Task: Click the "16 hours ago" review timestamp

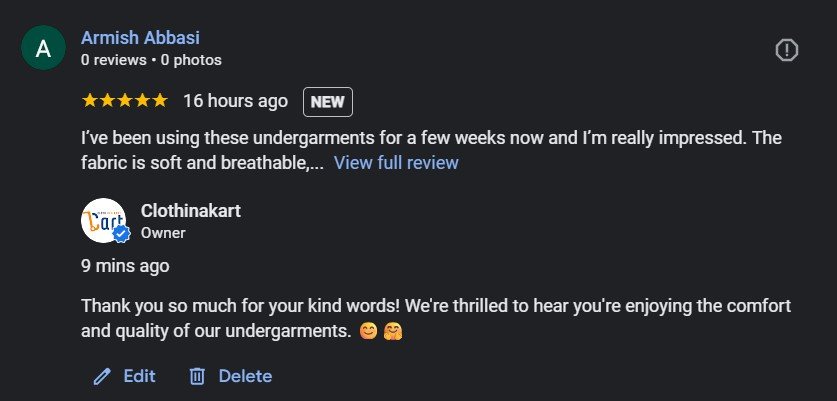Action: point(235,101)
